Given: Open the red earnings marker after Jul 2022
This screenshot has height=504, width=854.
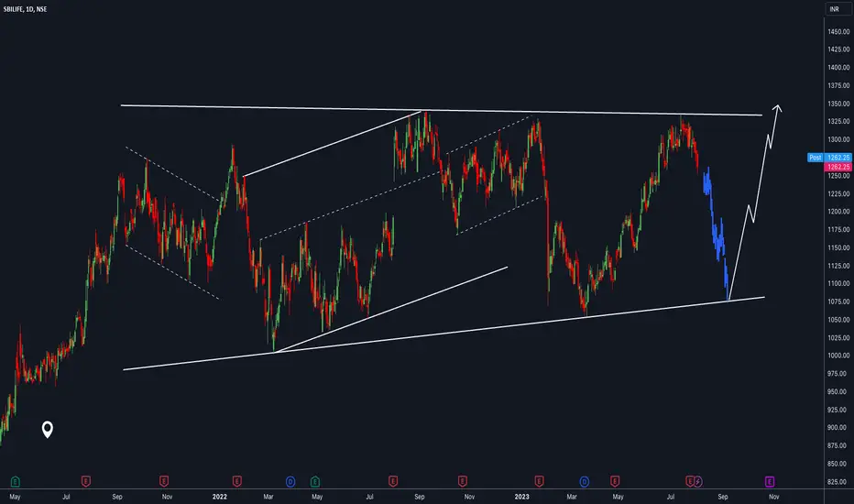Looking at the screenshot, I should 393,482.
